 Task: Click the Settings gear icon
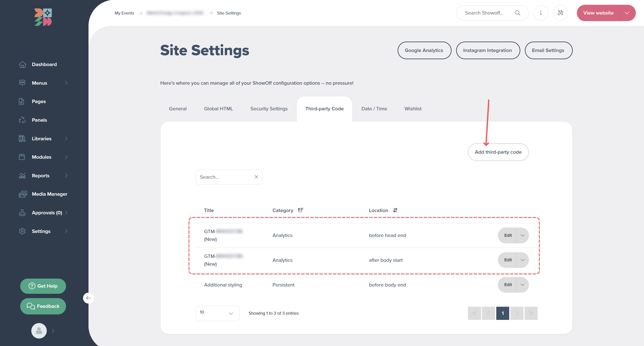(22, 231)
